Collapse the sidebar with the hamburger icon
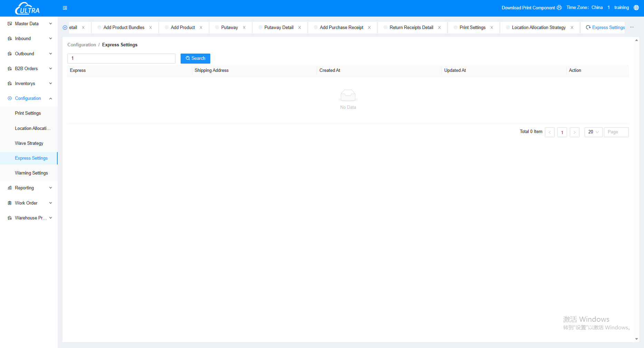 [65, 8]
